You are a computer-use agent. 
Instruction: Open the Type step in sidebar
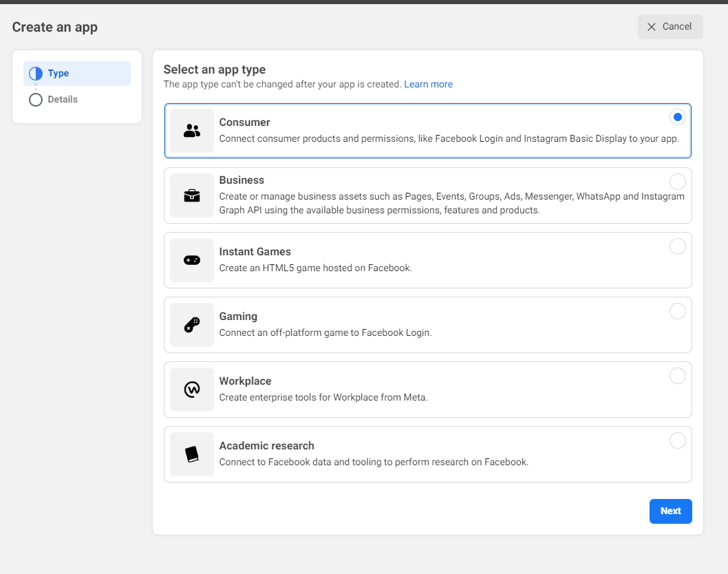(x=77, y=74)
